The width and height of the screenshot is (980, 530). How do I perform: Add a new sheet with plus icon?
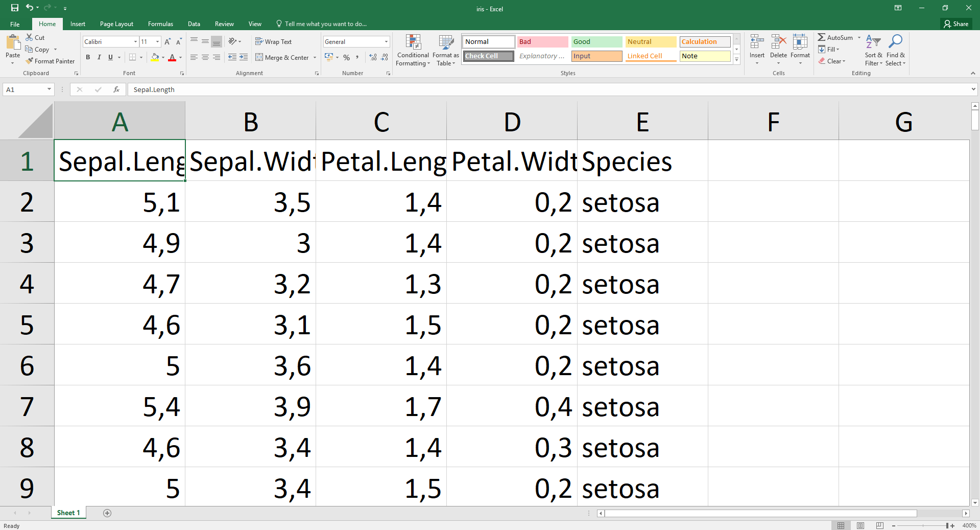pyautogui.click(x=107, y=513)
